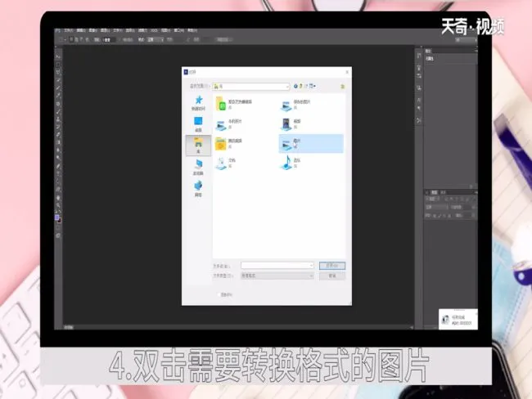Select the Crop tool

coord(58,87)
